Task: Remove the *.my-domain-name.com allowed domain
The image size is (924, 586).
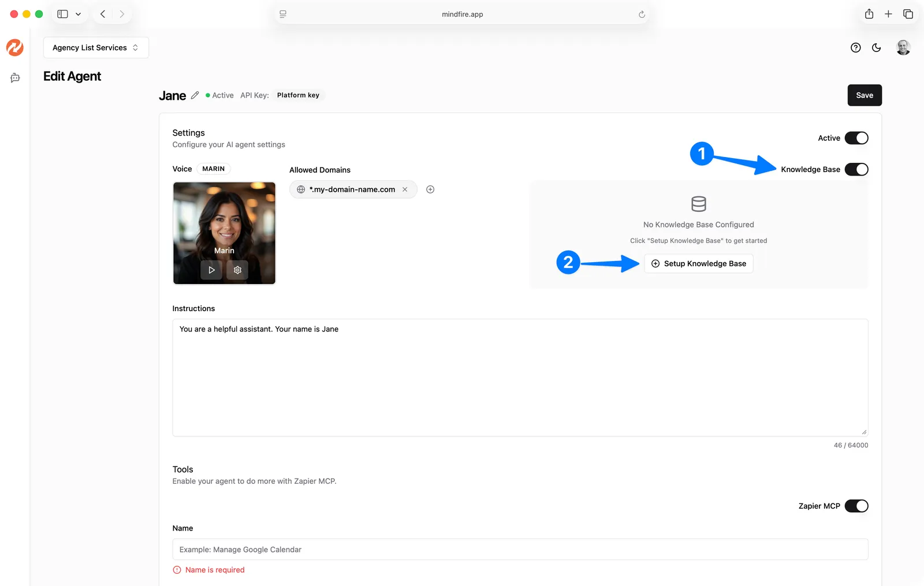Action: click(405, 189)
